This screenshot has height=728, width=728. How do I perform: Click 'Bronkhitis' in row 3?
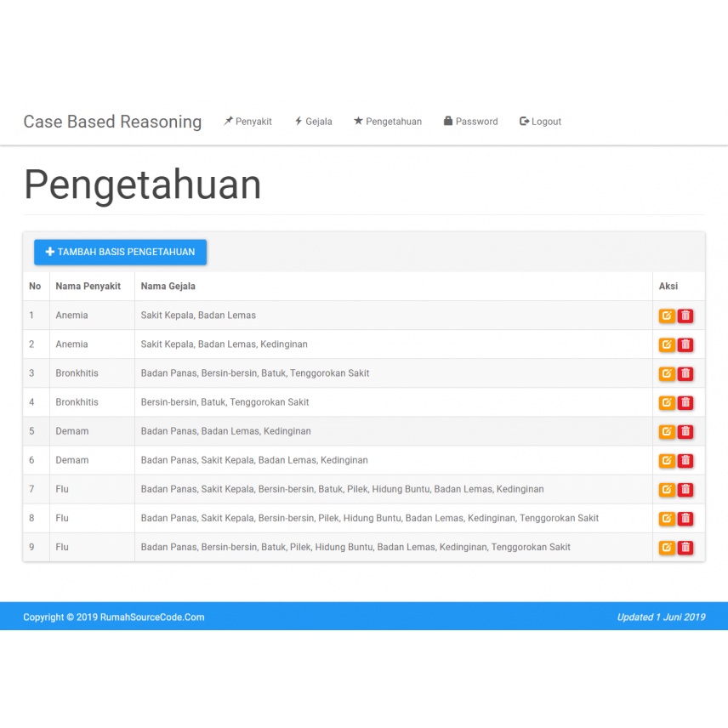(x=77, y=373)
